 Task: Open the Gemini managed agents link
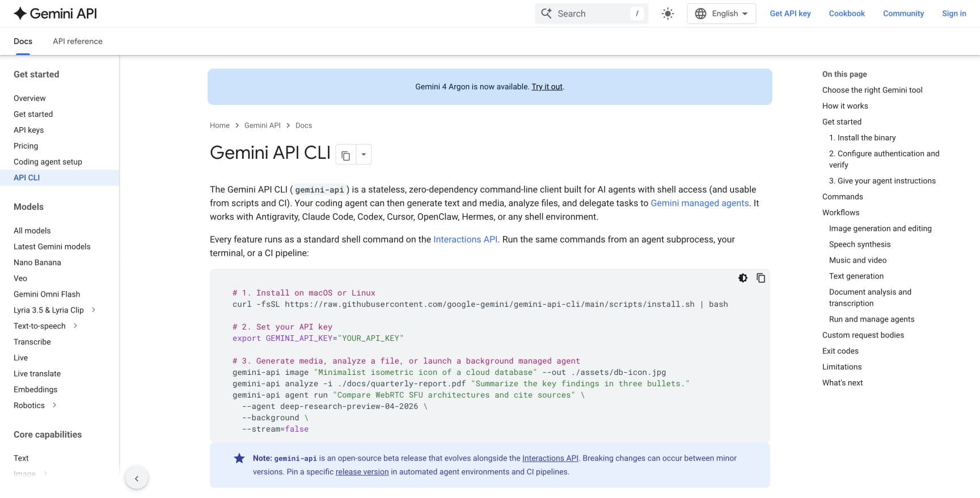700,203
